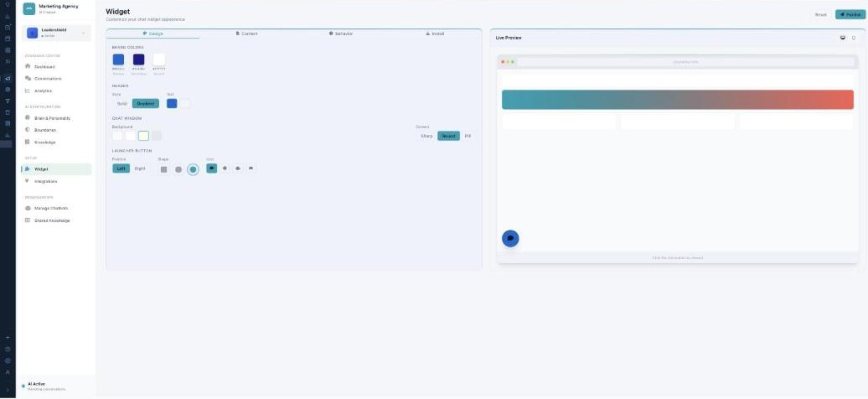Select the Widget sidebar item
Screen dimensions: 868x399
tap(56, 169)
